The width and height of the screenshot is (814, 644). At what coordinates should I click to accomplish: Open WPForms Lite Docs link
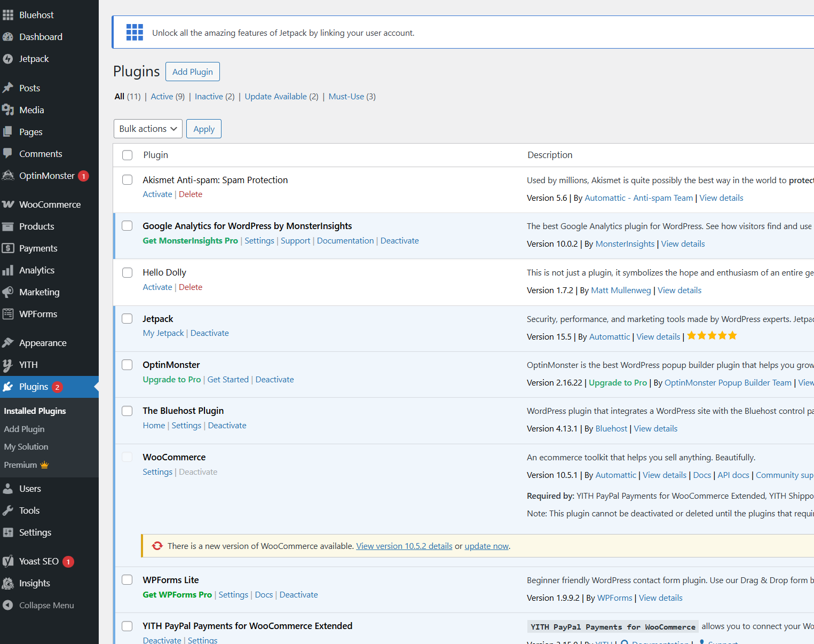coord(264,595)
